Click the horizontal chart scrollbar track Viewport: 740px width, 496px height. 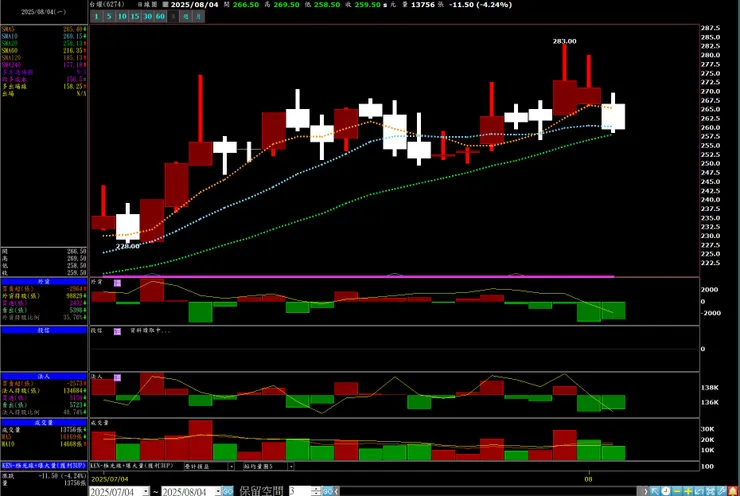click(488, 491)
